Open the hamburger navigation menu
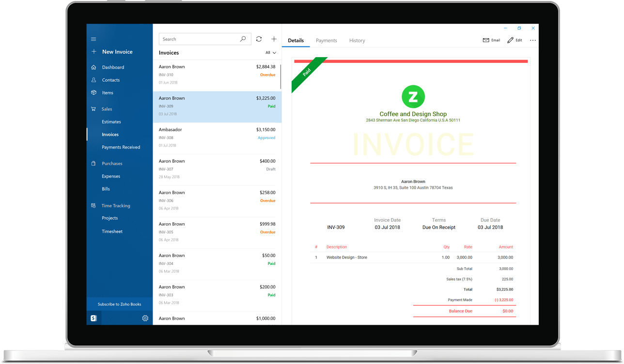 [93, 39]
